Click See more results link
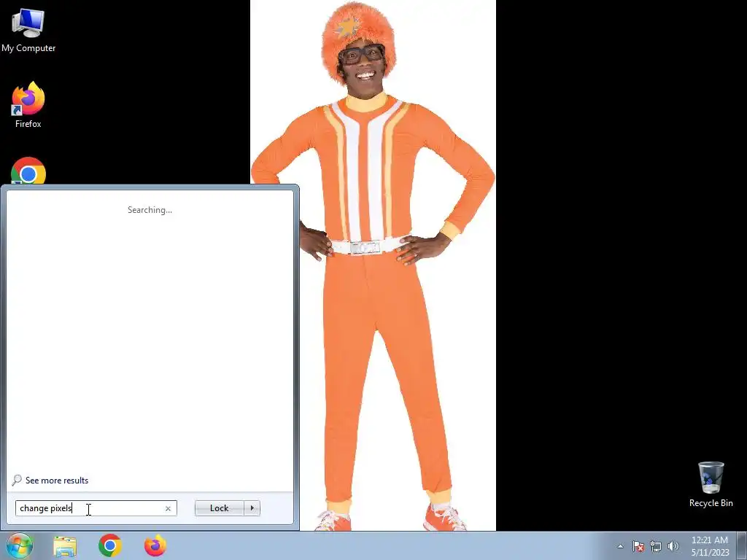The height and width of the screenshot is (560, 747). pyautogui.click(x=57, y=481)
